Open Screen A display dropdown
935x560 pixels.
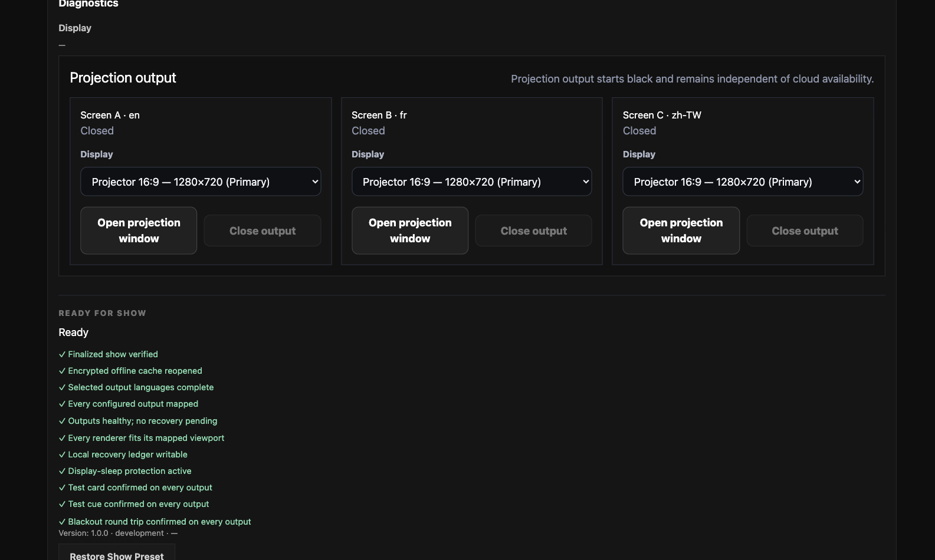201,182
